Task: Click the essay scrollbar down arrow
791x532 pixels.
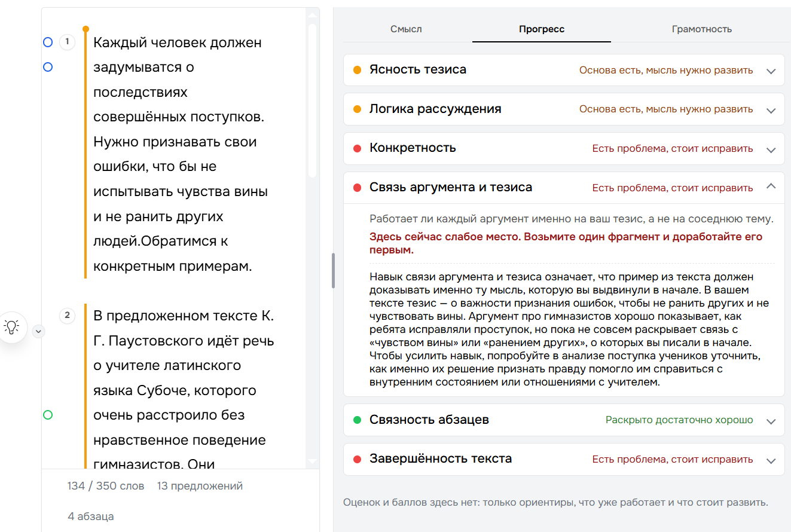Action: pyautogui.click(x=312, y=461)
